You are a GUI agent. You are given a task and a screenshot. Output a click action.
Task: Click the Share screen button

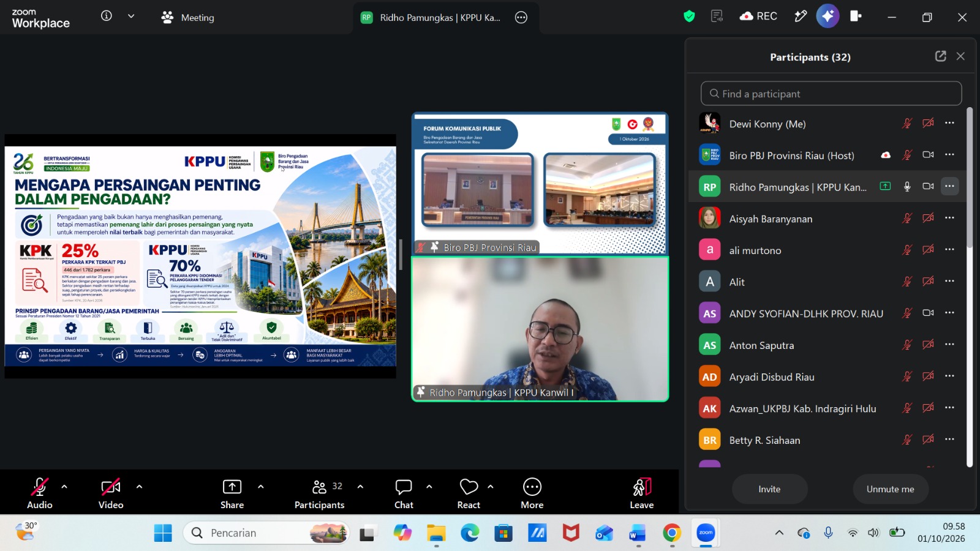(x=232, y=493)
